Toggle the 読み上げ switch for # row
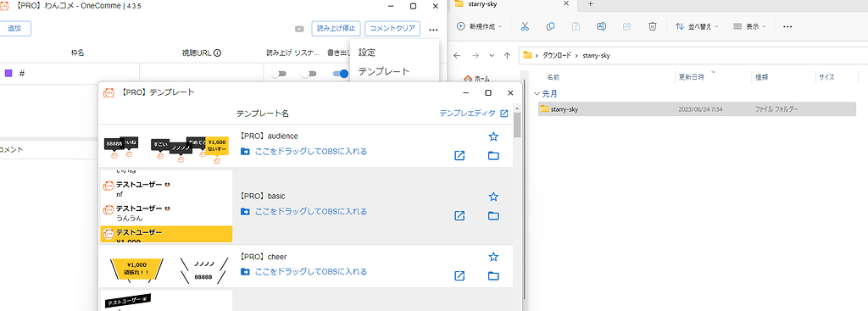The height and width of the screenshot is (311, 868). (x=278, y=74)
